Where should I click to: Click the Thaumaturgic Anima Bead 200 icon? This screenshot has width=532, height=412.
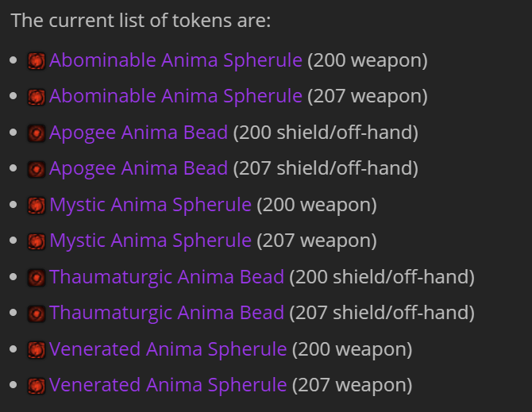[x=37, y=278]
